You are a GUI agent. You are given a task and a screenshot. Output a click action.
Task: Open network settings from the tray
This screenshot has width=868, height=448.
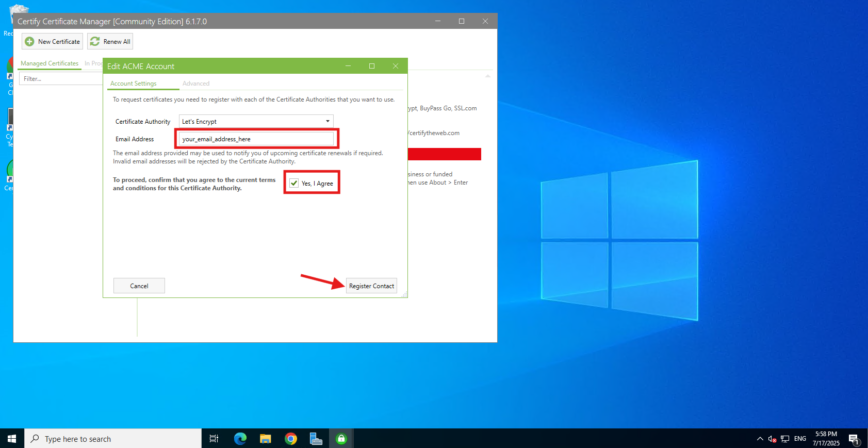click(785, 439)
